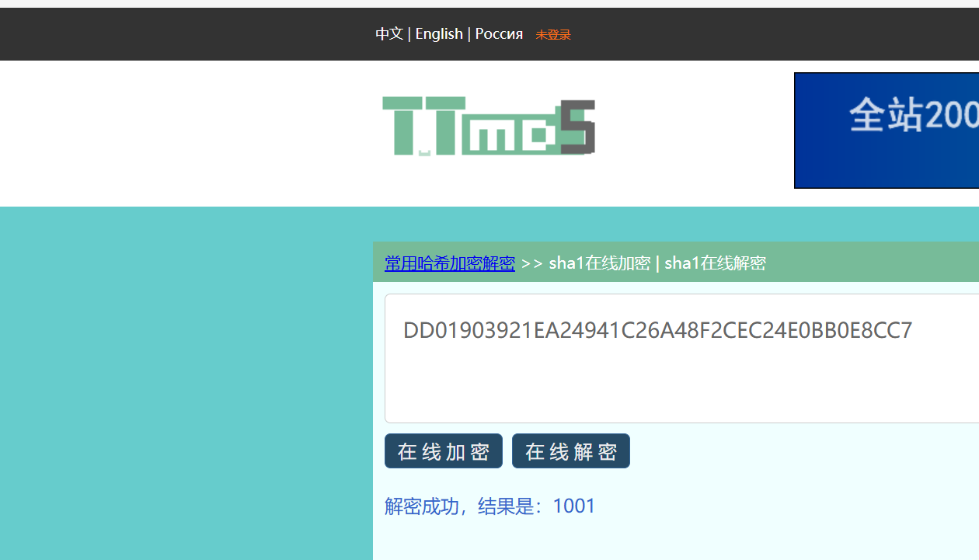Select the Россия language option
Viewport: 979px width, 560px height.
tap(499, 34)
